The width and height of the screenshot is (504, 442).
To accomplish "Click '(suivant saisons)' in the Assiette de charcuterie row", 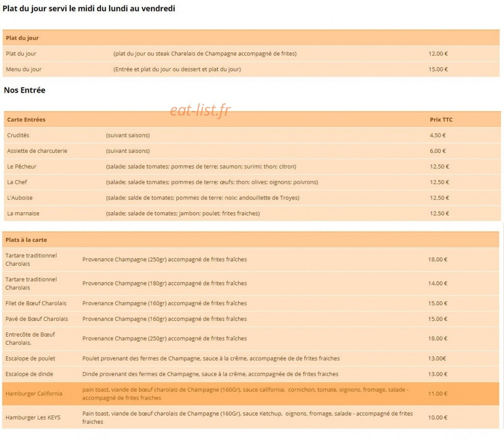I will tap(127, 151).
